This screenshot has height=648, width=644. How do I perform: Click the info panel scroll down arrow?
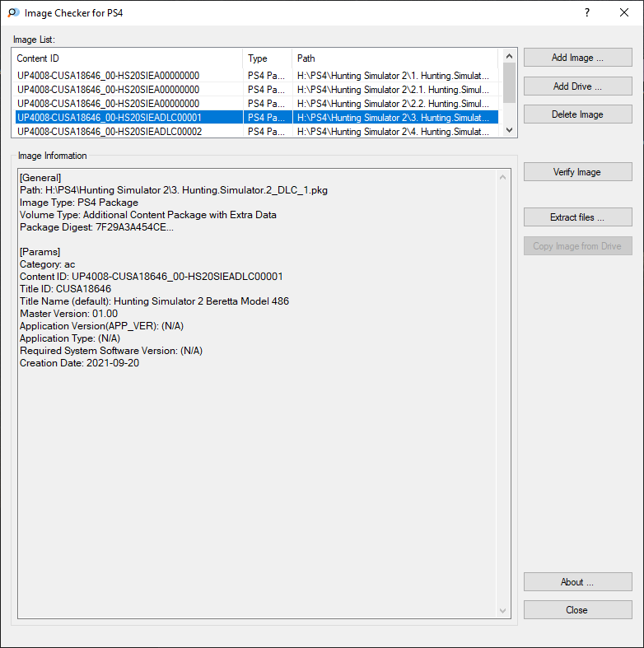pyautogui.click(x=502, y=610)
